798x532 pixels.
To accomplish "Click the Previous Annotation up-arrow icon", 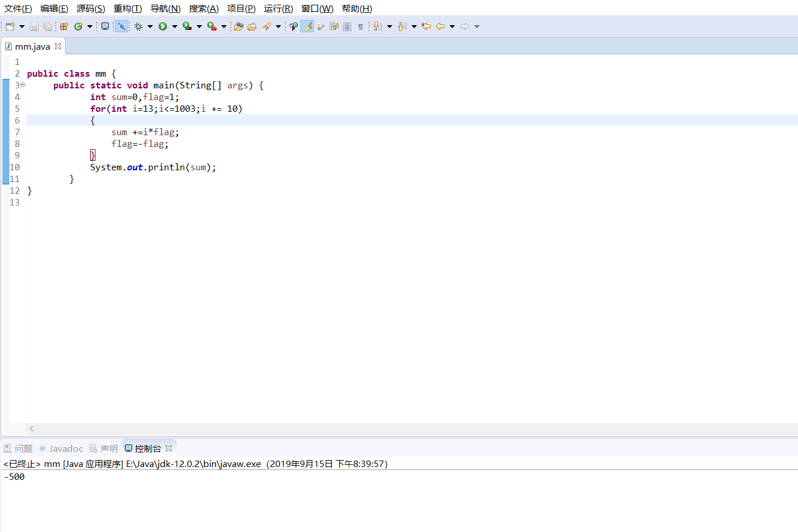I will 402,26.
